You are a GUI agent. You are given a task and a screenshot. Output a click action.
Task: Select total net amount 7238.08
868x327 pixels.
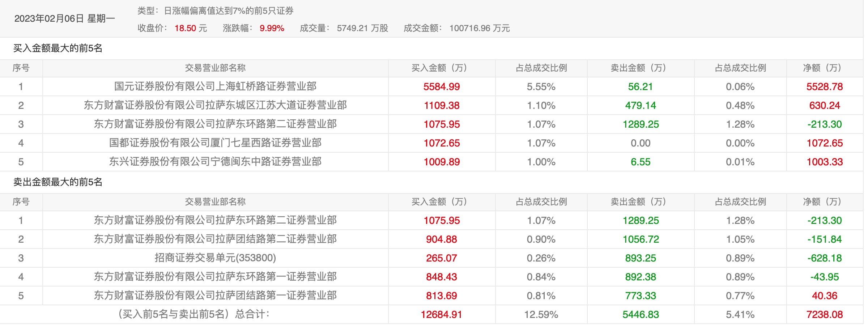pyautogui.click(x=824, y=315)
